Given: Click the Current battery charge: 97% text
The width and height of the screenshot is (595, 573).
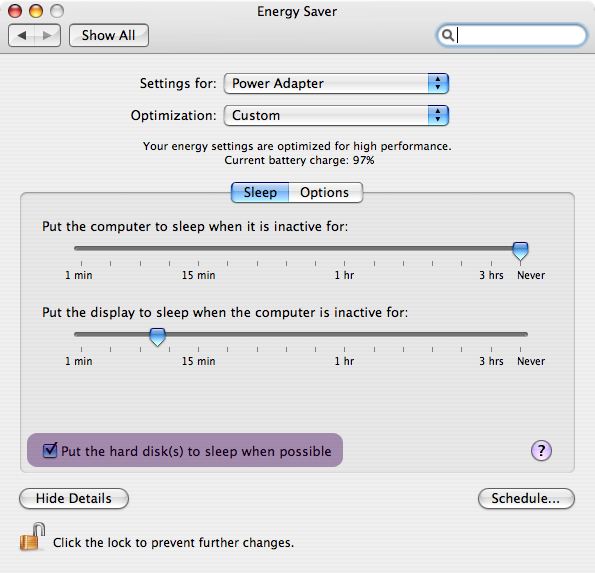Looking at the screenshot, I should (299, 160).
